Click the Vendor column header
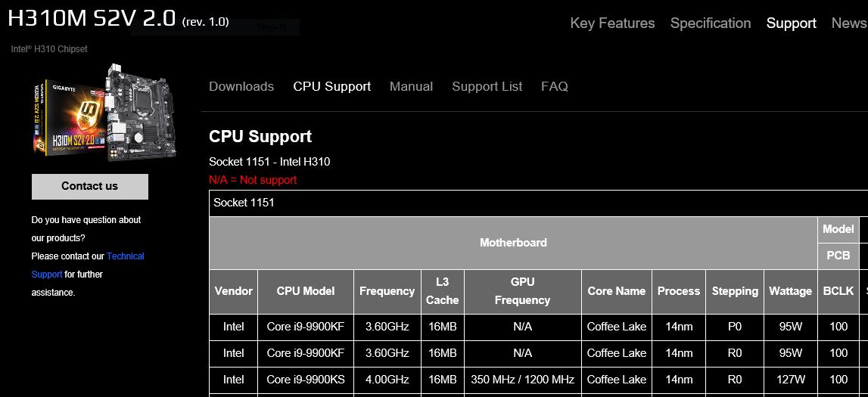 pos(234,291)
